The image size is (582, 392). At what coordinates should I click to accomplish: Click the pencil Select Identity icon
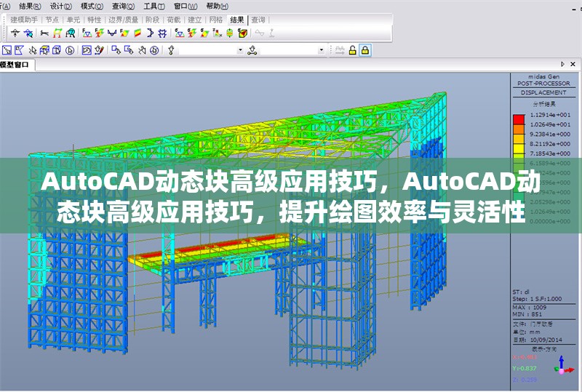click(99, 50)
